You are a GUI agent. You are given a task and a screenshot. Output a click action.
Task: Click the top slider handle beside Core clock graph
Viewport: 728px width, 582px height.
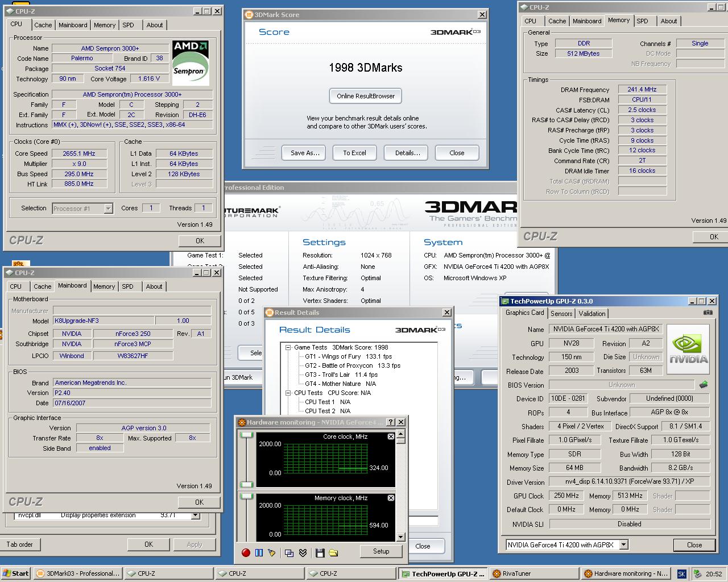click(246, 435)
